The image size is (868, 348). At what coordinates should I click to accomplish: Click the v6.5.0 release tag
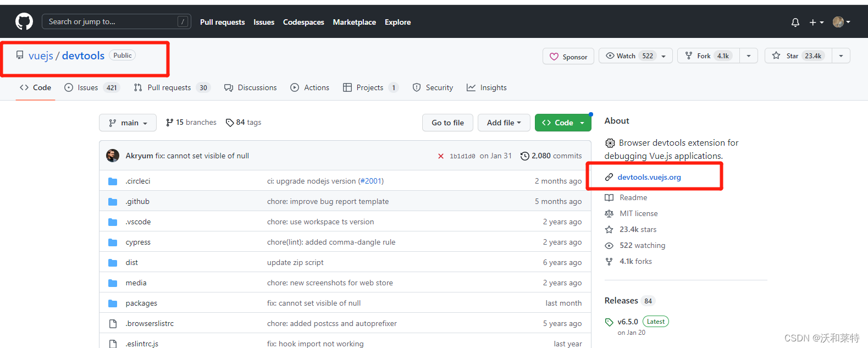[627, 322]
